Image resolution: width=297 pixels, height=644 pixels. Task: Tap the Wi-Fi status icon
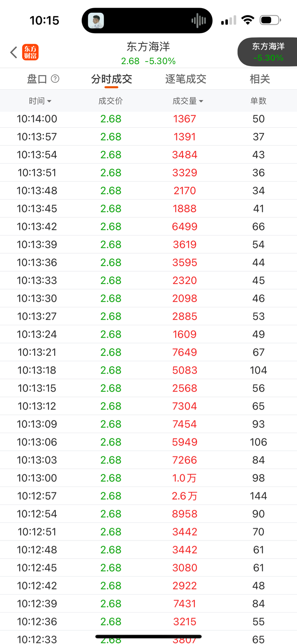pyautogui.click(x=247, y=20)
